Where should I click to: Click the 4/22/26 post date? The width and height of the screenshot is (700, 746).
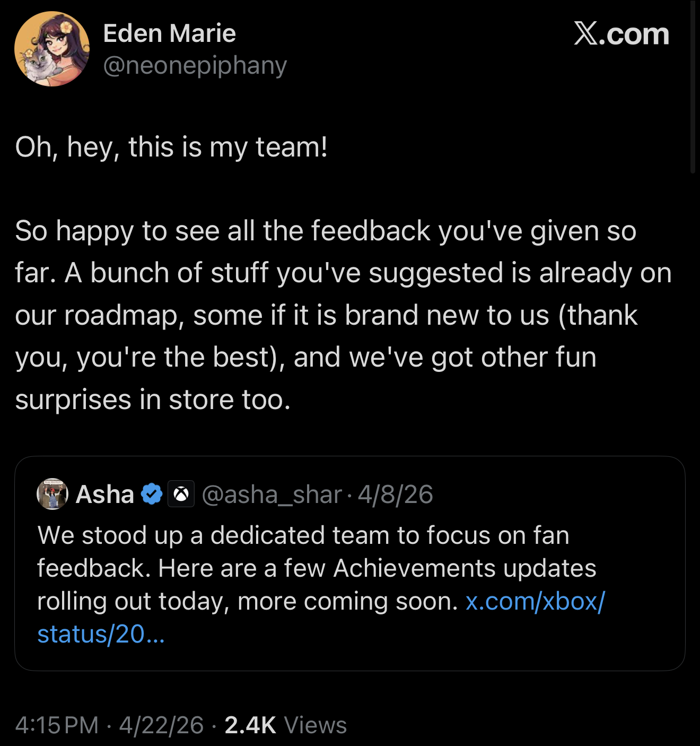click(x=161, y=725)
